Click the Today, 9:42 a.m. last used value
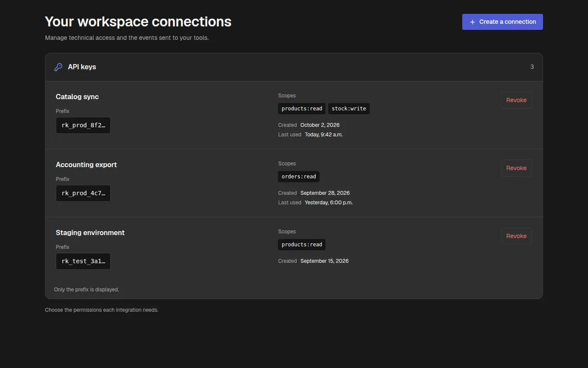The height and width of the screenshot is (368, 588). click(324, 135)
